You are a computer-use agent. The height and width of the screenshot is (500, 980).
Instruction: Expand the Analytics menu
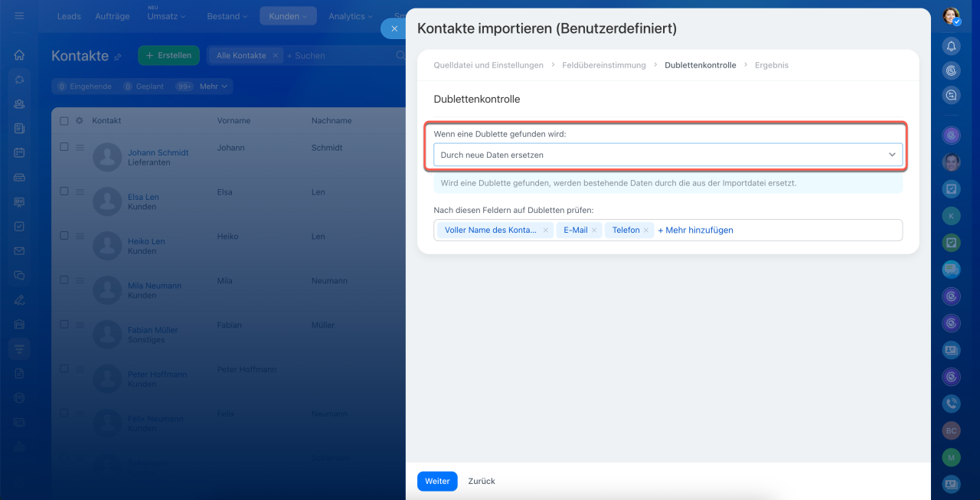(351, 16)
